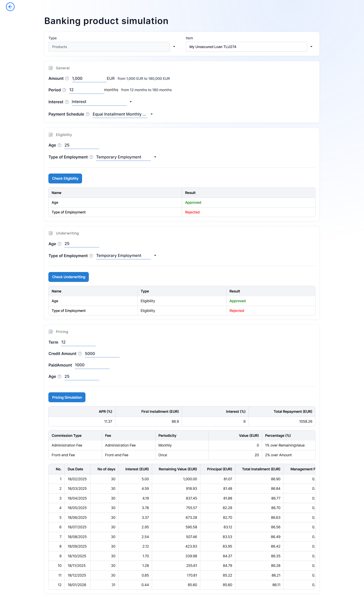364x599 pixels.
Task: Click the Underwriting section edit icon
Action: [x=51, y=233]
